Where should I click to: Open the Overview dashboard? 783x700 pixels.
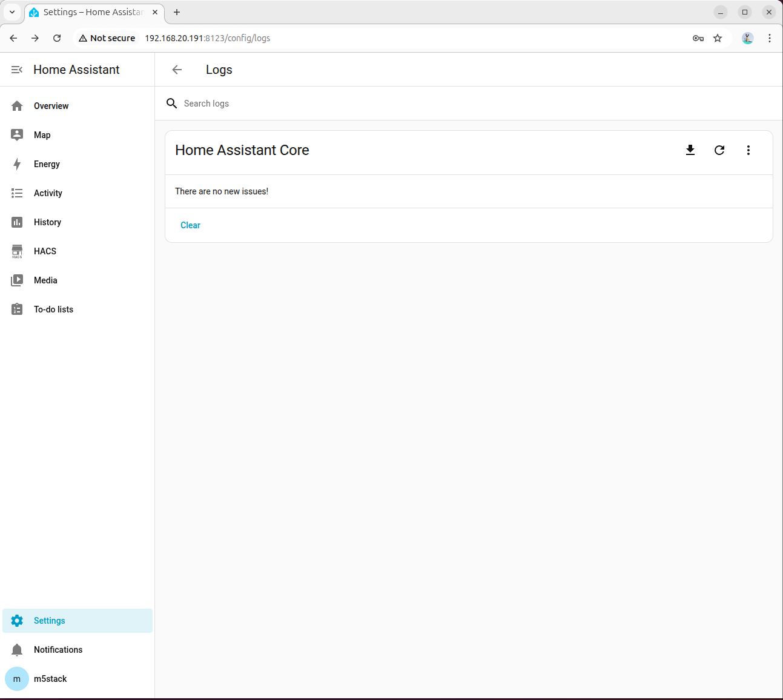[51, 106]
